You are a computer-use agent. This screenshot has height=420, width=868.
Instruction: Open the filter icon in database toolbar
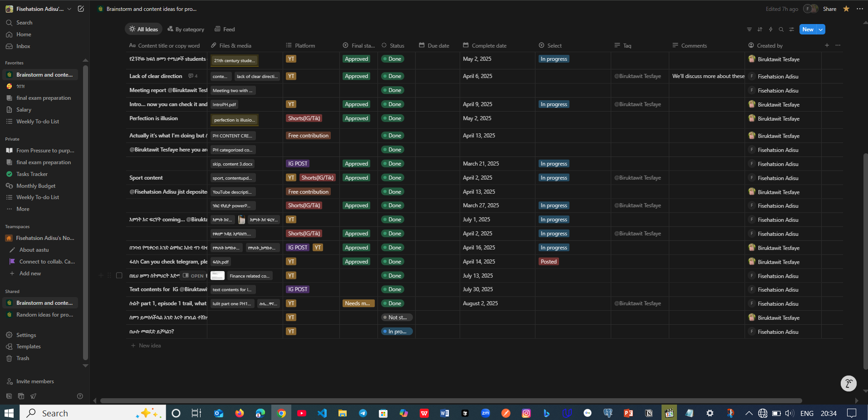tap(749, 29)
